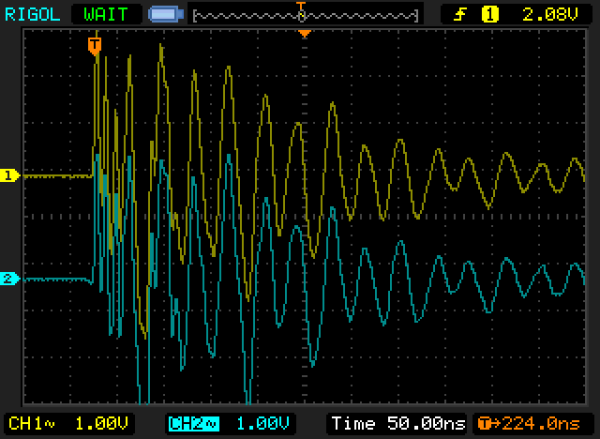Click the yellow channel 1 ground marker
This screenshot has height=439, width=600.
point(10,175)
